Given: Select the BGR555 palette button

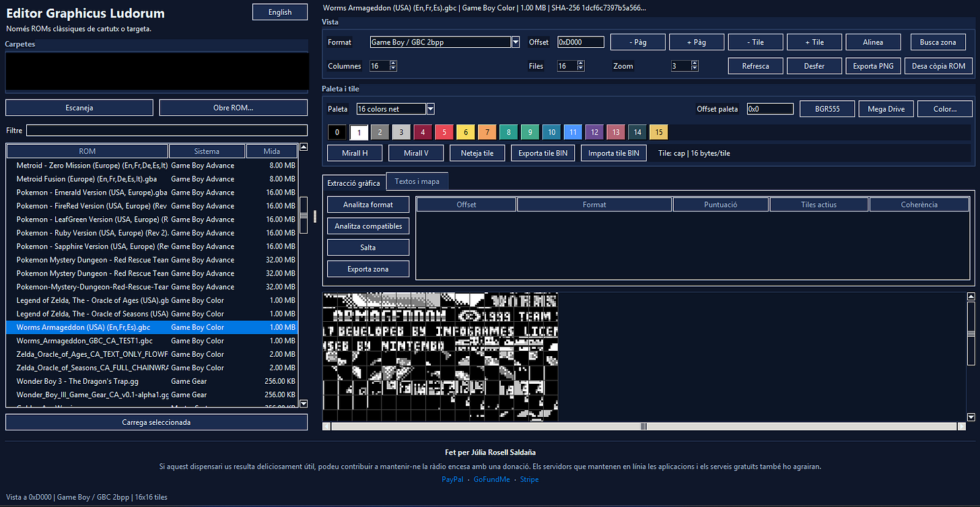Looking at the screenshot, I should pos(827,109).
